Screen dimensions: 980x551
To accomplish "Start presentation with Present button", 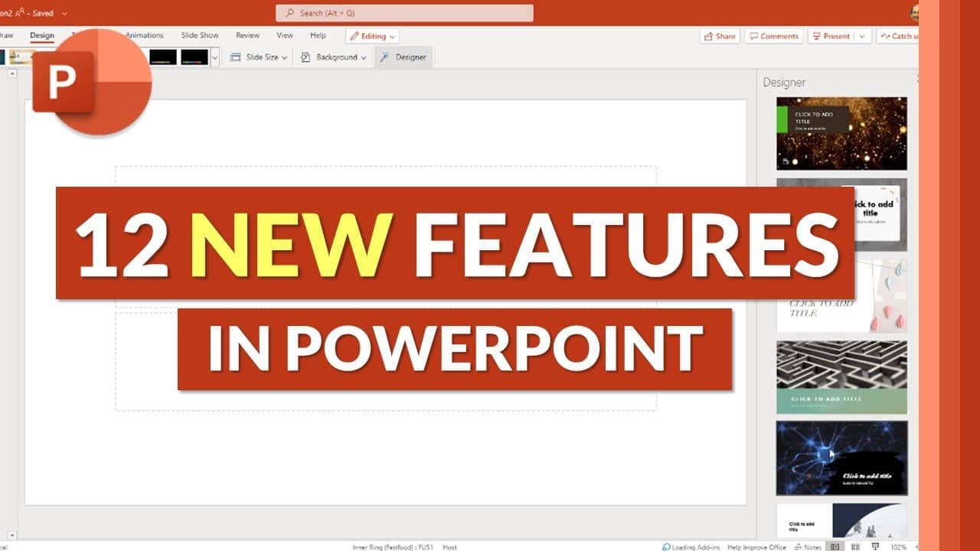I will (831, 36).
